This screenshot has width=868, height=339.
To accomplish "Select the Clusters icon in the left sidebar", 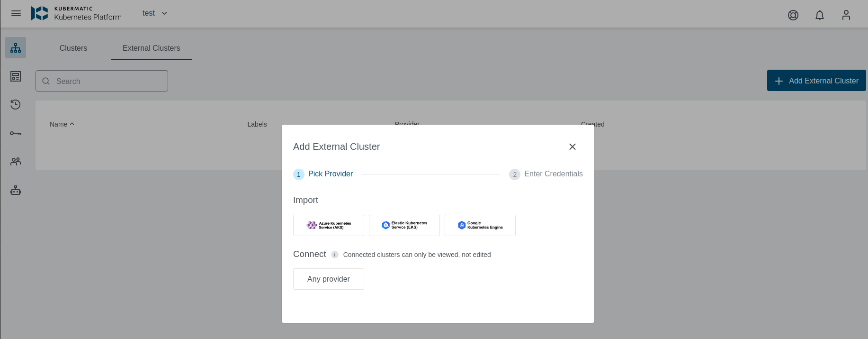I will click(x=15, y=47).
